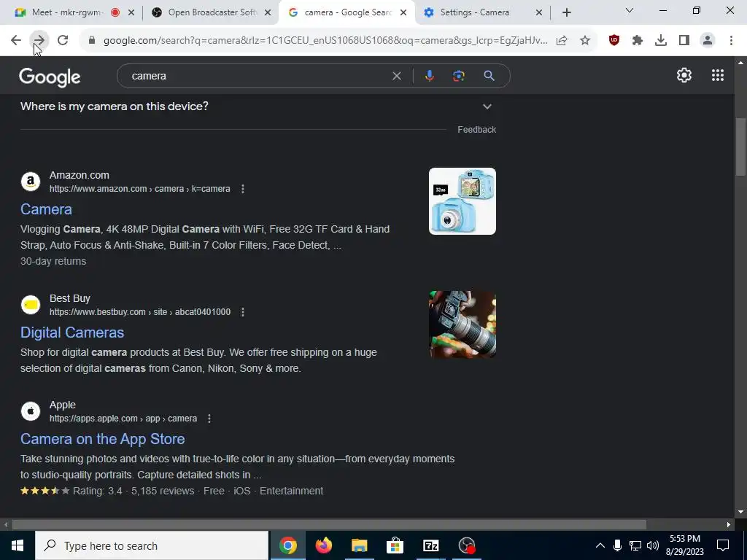747x560 pixels.
Task: Select the camera - Google Search tab
Action: coord(347,13)
